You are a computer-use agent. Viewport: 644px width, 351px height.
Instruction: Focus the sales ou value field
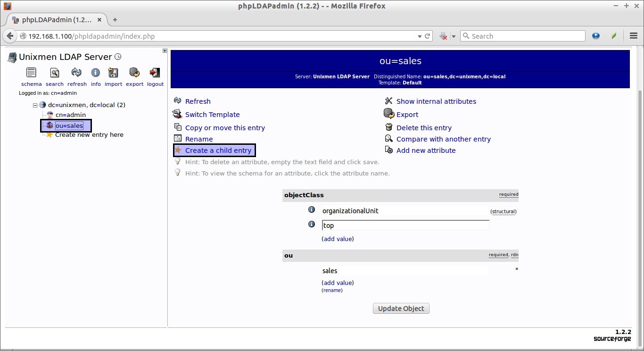pos(405,271)
